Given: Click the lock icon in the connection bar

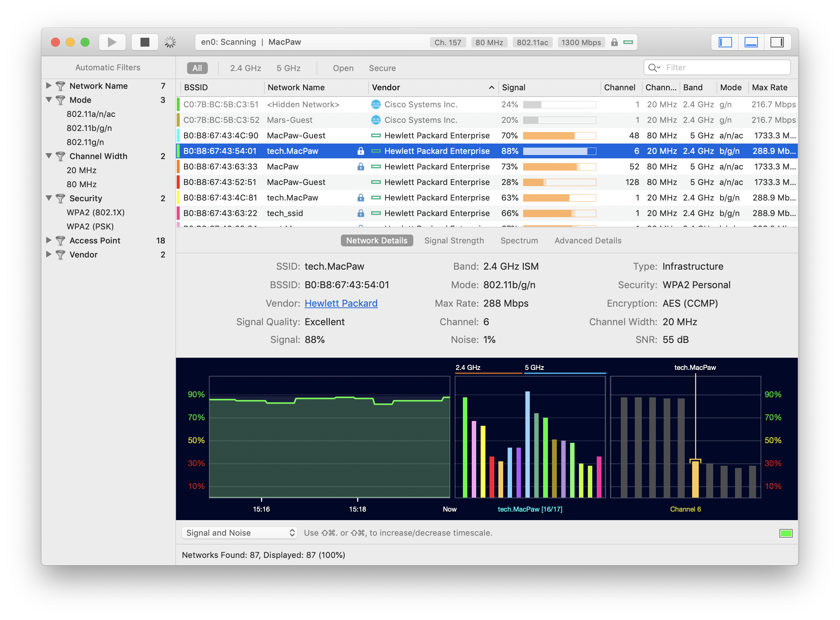Looking at the screenshot, I should pyautogui.click(x=614, y=42).
